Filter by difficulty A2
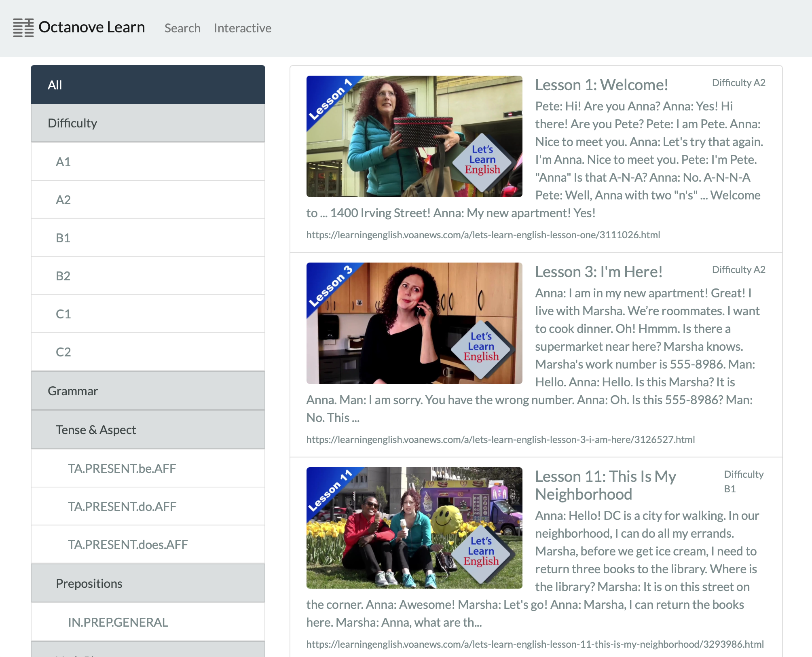Screen dimensions: 812x657 [x=148, y=200]
